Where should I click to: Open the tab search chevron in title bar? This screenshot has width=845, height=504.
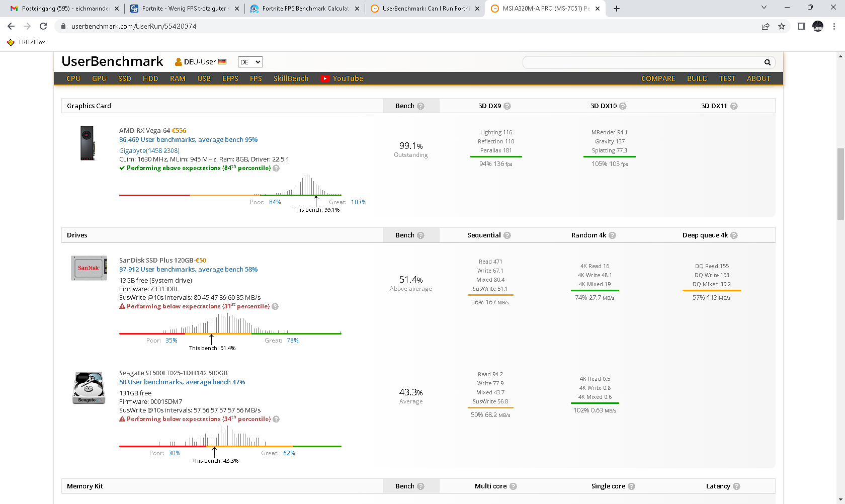764,8
